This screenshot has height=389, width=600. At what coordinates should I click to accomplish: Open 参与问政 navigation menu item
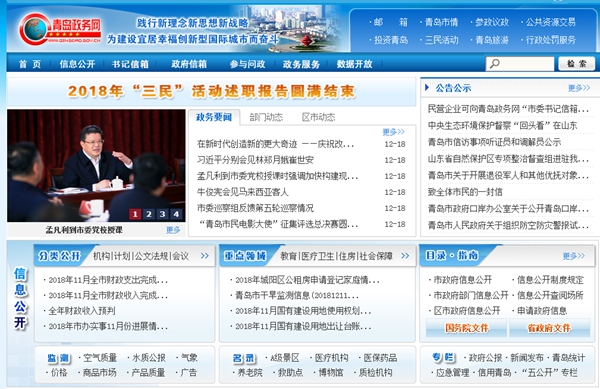click(248, 64)
